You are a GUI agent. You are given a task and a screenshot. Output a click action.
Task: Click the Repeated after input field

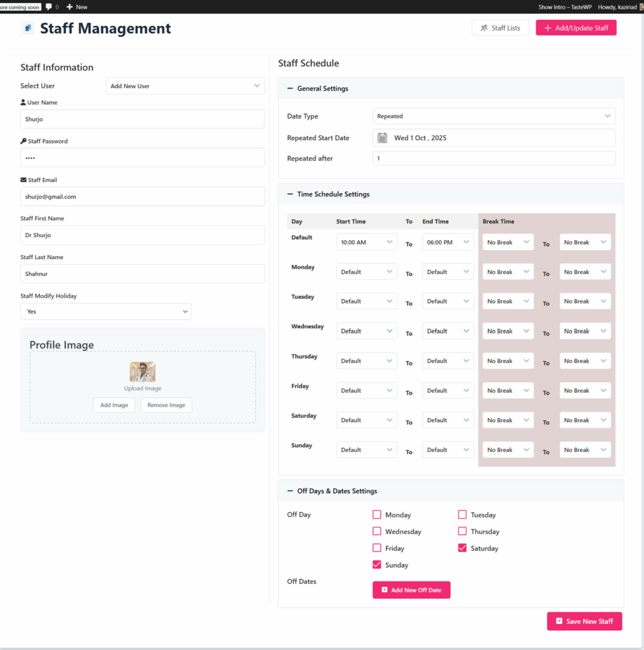point(494,158)
